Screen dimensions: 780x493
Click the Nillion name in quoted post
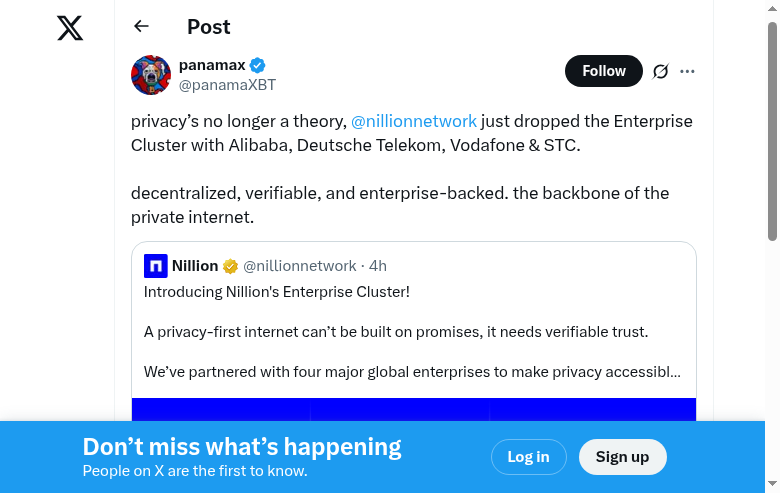pyautogui.click(x=195, y=266)
